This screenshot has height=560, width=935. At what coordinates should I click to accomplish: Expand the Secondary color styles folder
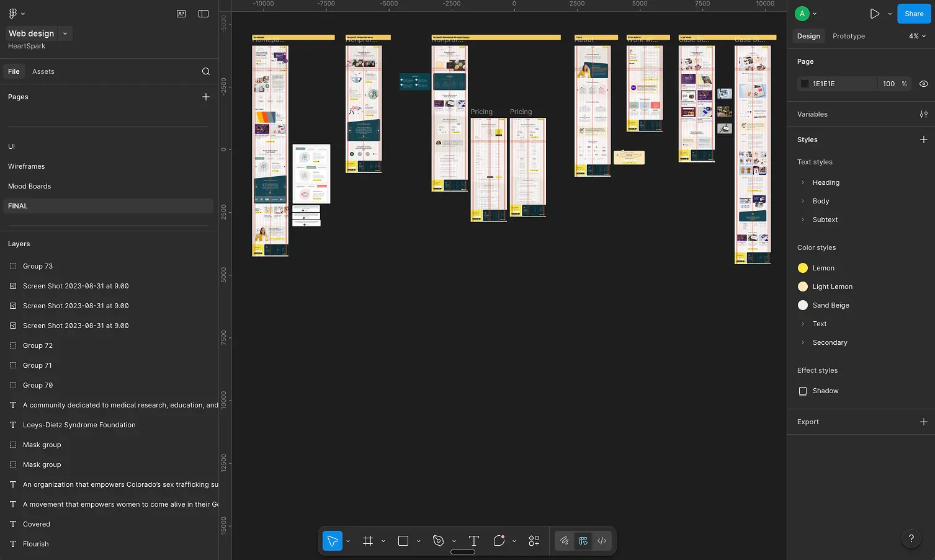pyautogui.click(x=803, y=342)
